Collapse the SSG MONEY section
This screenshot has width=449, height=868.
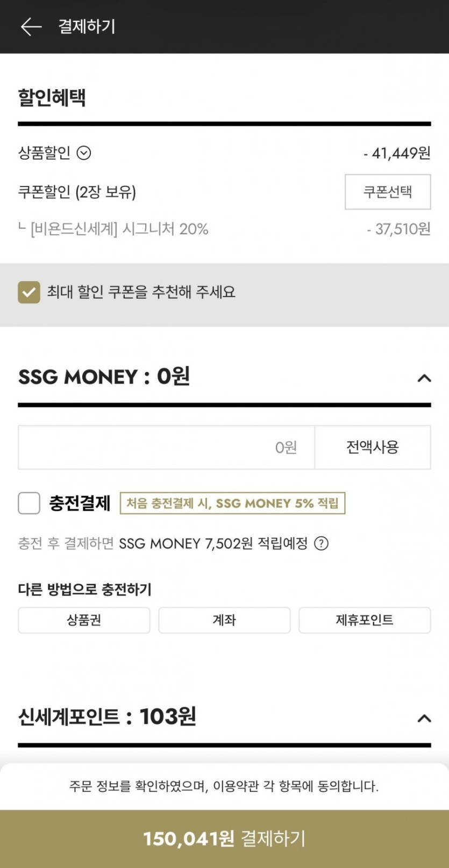point(424,378)
